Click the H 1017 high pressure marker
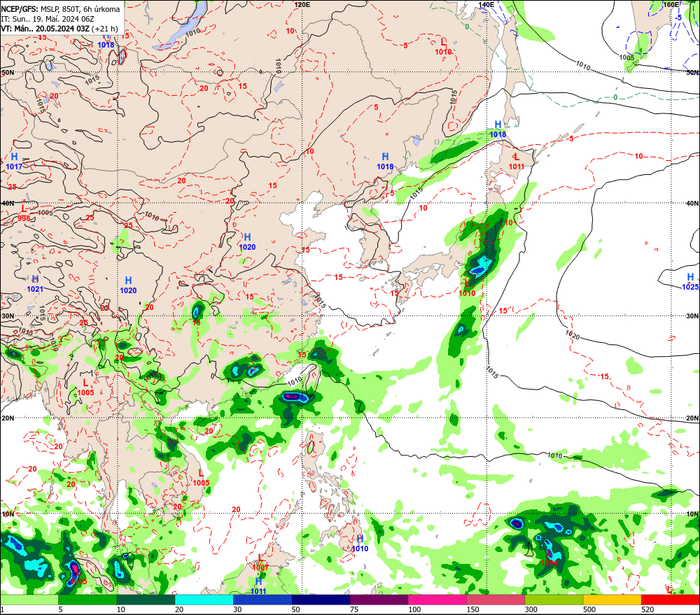Viewport: 700px width, 615px height. [14, 162]
